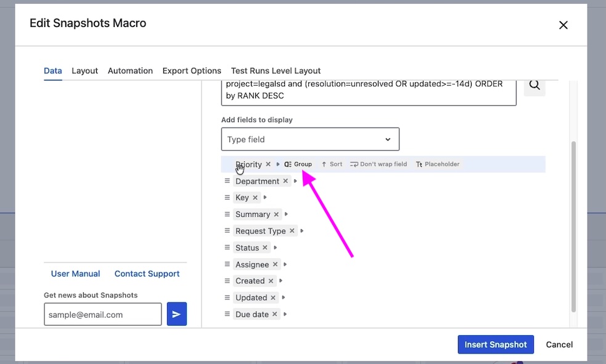Run the JQL search magnifier icon
The image size is (606, 364).
534,86
